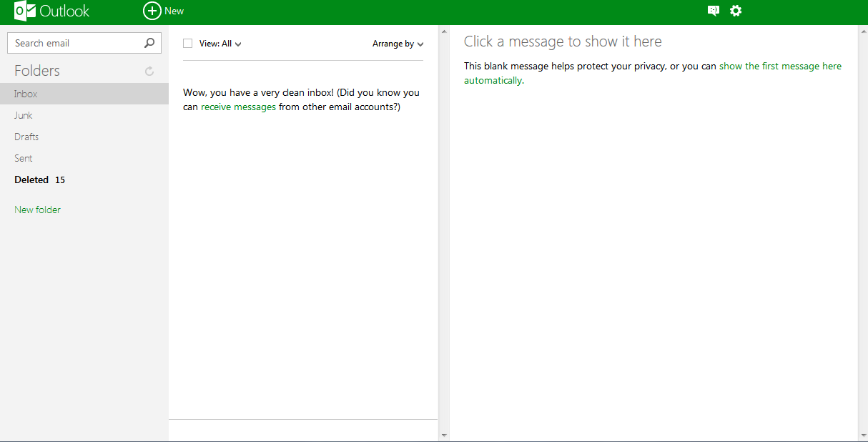The width and height of the screenshot is (868, 442).
Task: Refresh the Folders list
Action: (x=149, y=71)
